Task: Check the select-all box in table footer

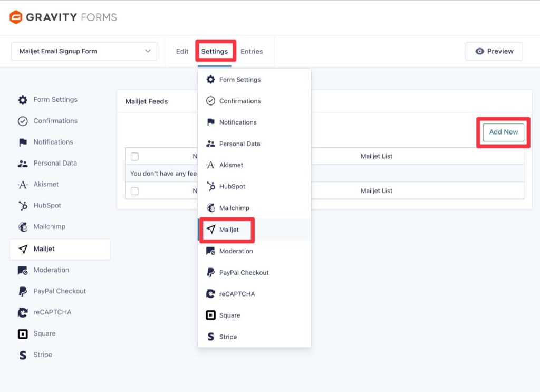Action: point(134,191)
